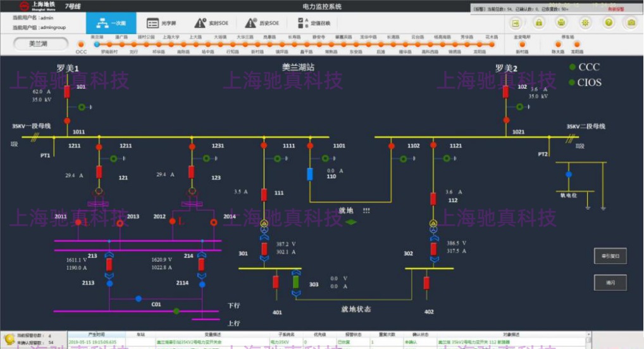Toggle the blue breaker 110
This screenshot has height=349, width=644.
pyautogui.click(x=310, y=174)
